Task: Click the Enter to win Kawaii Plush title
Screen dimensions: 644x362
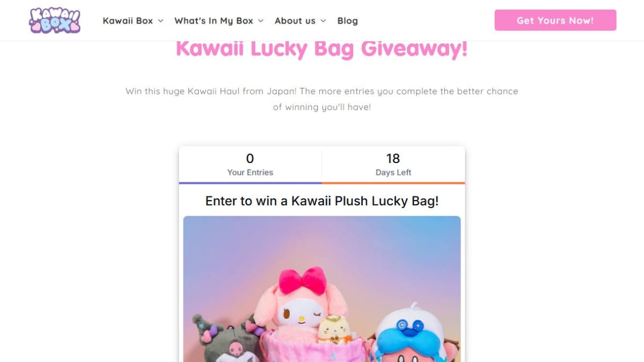Action: [322, 201]
